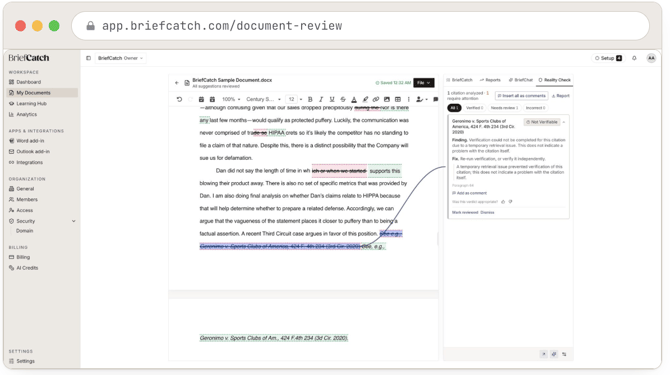670x375 pixels.
Task: Open the File dropdown button
Action: pos(423,82)
